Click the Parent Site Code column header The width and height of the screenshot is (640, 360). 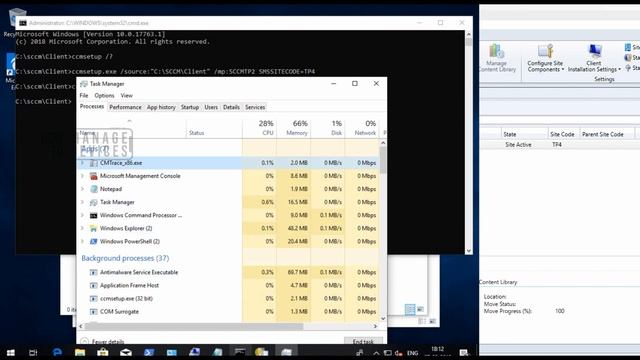[x=607, y=134]
